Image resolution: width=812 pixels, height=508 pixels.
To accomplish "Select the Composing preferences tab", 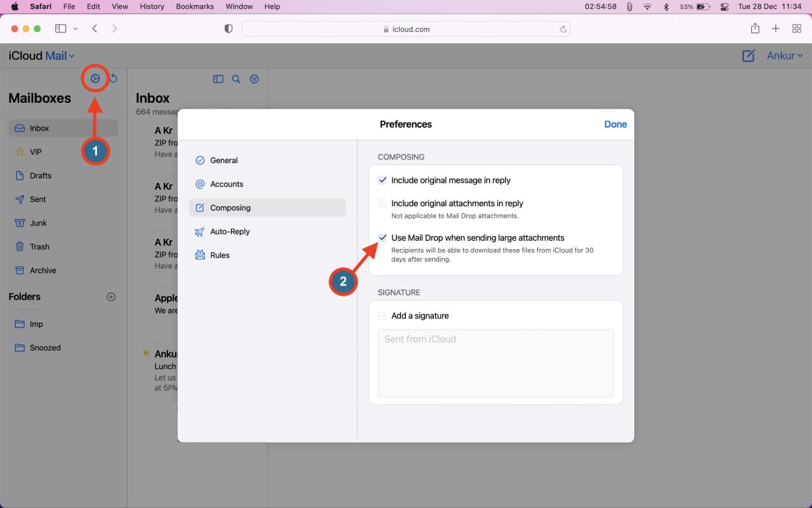I will point(267,208).
